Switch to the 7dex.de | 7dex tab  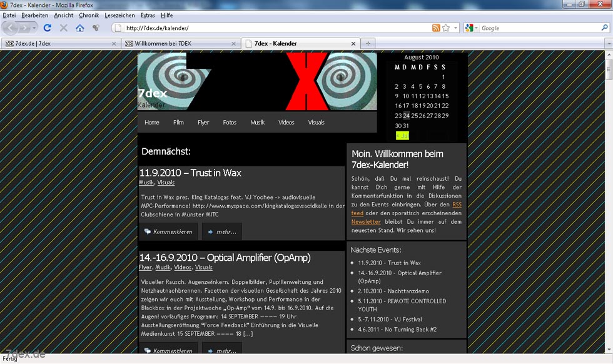point(60,43)
